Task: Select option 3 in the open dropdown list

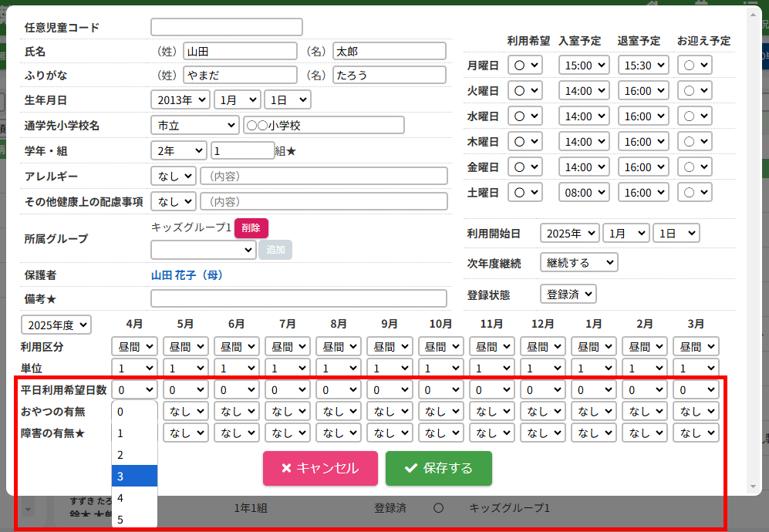Action: (x=134, y=476)
